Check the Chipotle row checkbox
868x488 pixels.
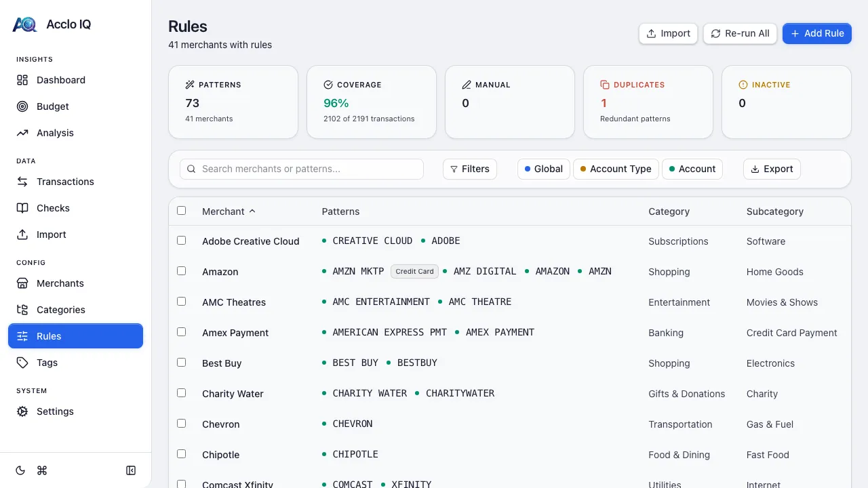click(181, 453)
